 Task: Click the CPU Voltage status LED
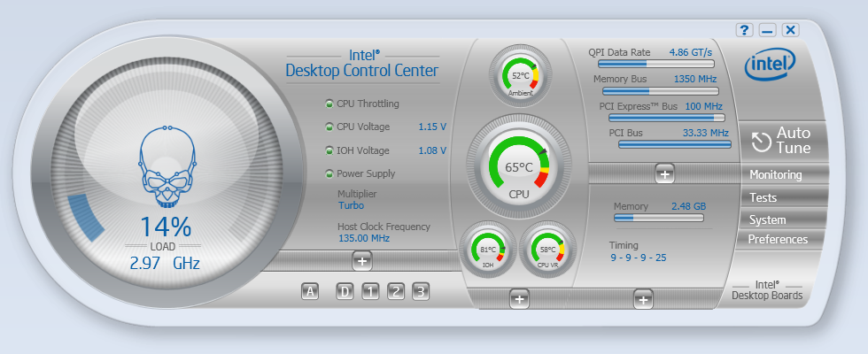click(329, 127)
